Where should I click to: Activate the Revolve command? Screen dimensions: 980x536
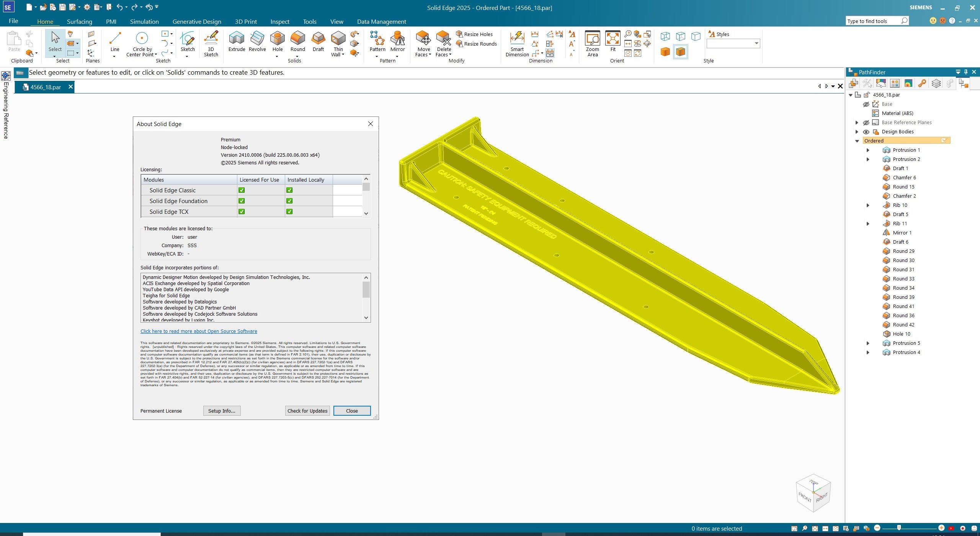[257, 42]
